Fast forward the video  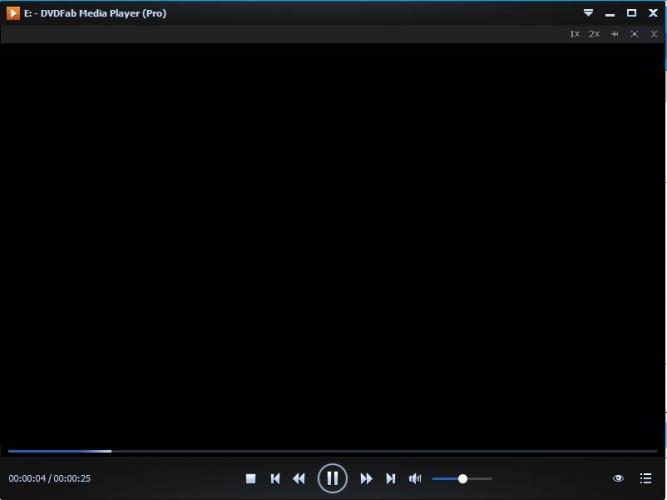click(x=366, y=479)
